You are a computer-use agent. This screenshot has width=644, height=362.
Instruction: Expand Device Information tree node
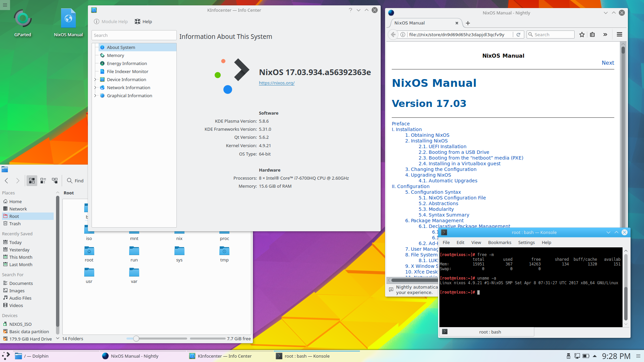pyautogui.click(x=95, y=79)
